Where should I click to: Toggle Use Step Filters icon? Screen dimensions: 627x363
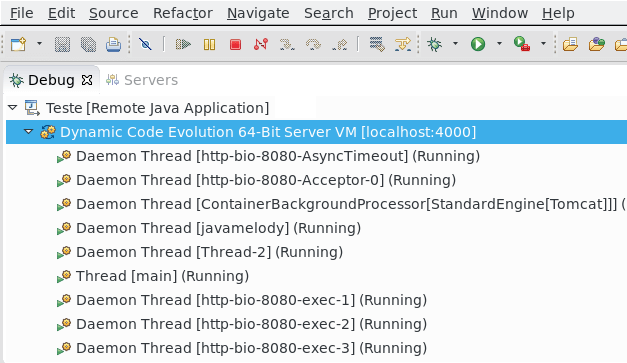[403, 44]
